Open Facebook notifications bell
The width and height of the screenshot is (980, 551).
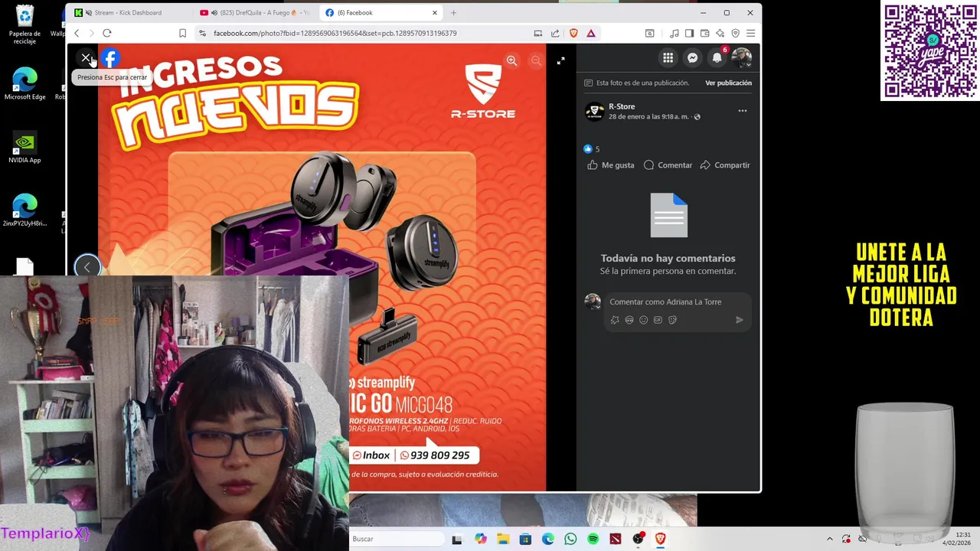click(x=717, y=57)
